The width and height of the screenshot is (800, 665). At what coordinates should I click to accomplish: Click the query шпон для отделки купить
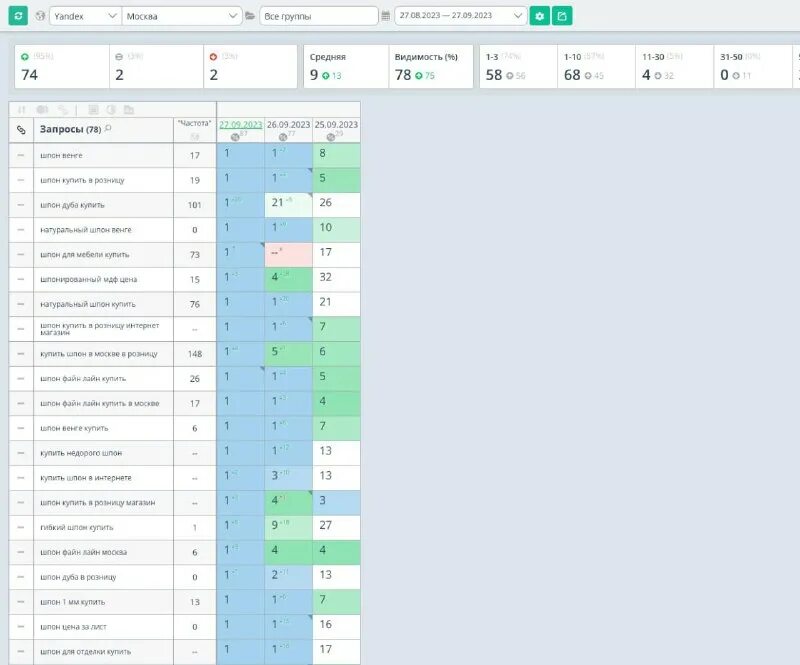coord(85,651)
